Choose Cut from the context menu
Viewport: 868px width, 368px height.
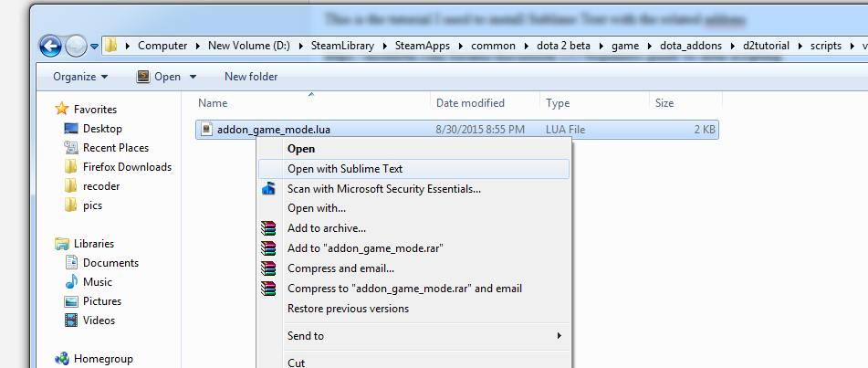[x=413, y=363]
